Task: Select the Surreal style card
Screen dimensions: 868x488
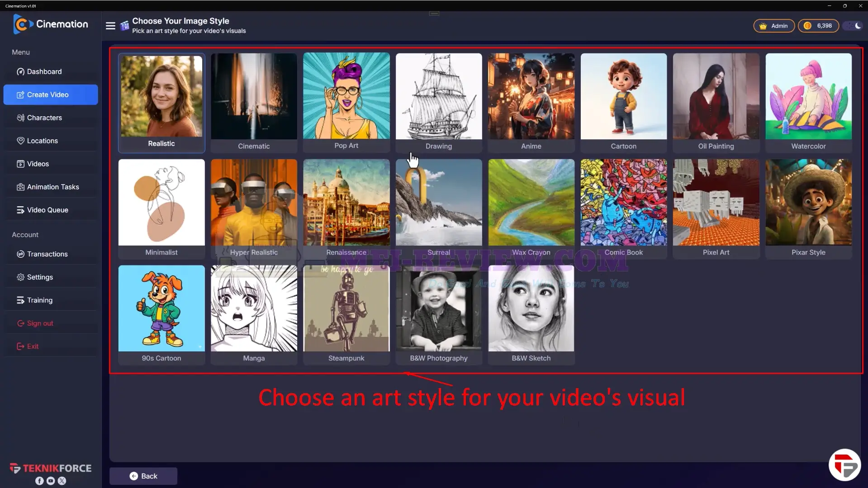Action: (x=439, y=209)
